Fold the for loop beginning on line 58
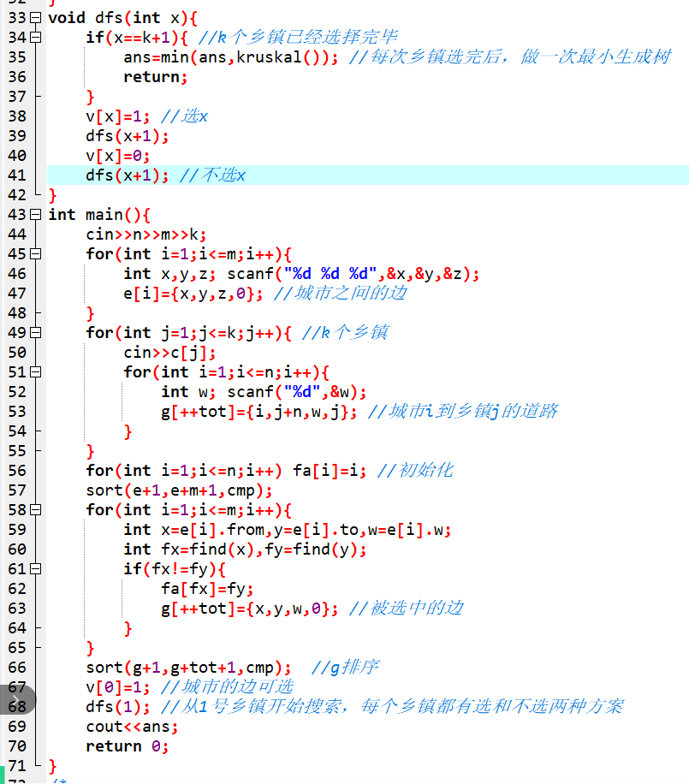The width and height of the screenshot is (689, 784). (x=34, y=510)
